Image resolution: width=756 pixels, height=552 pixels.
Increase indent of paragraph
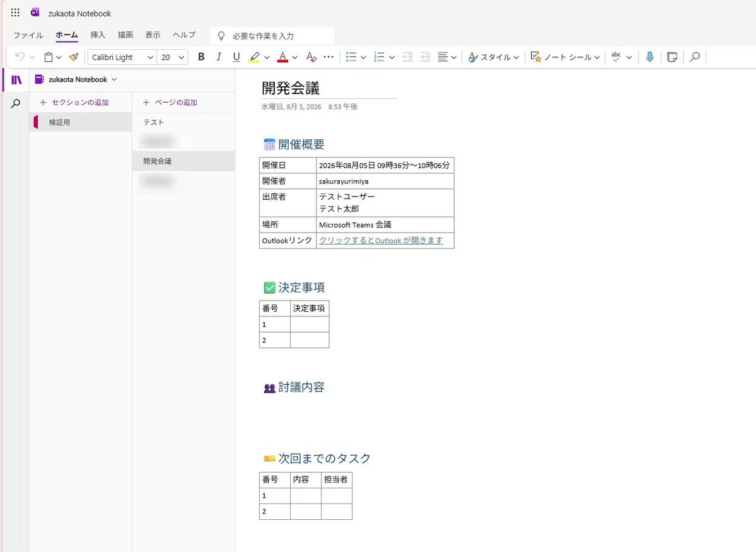click(x=425, y=57)
